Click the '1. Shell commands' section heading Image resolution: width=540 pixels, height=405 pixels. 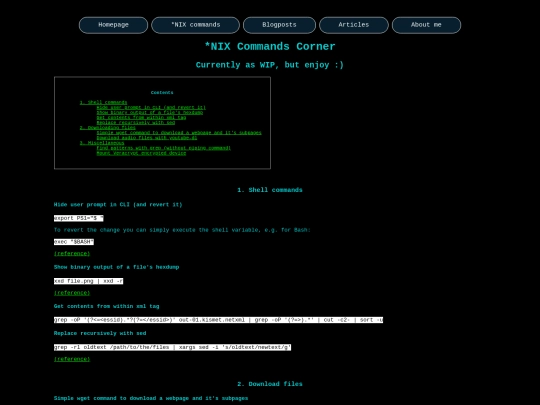click(x=270, y=190)
